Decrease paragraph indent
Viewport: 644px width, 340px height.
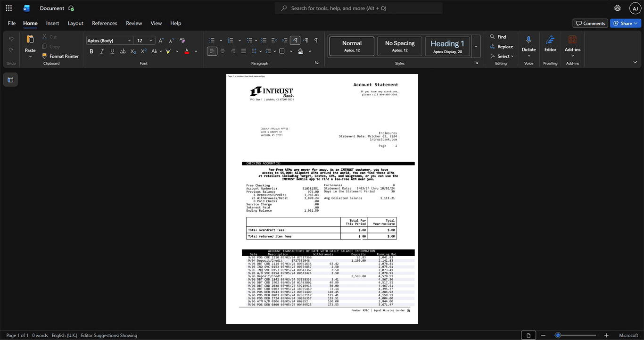pyautogui.click(x=274, y=41)
